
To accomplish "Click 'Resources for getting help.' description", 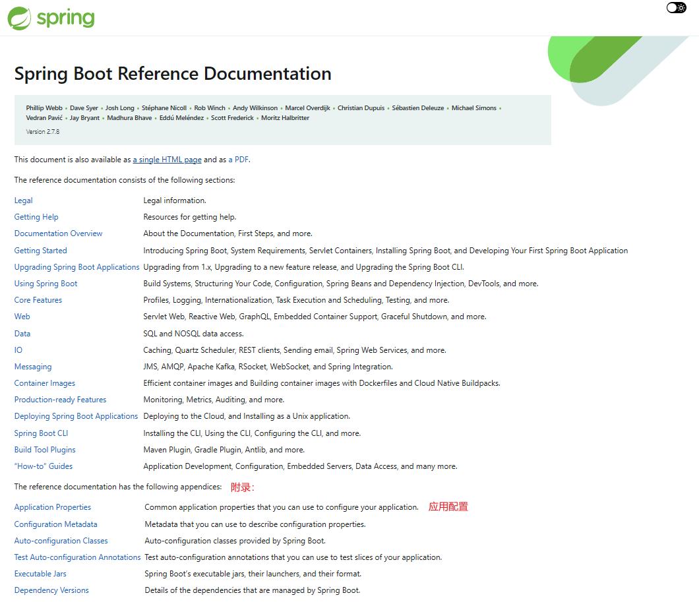I will tap(190, 217).
